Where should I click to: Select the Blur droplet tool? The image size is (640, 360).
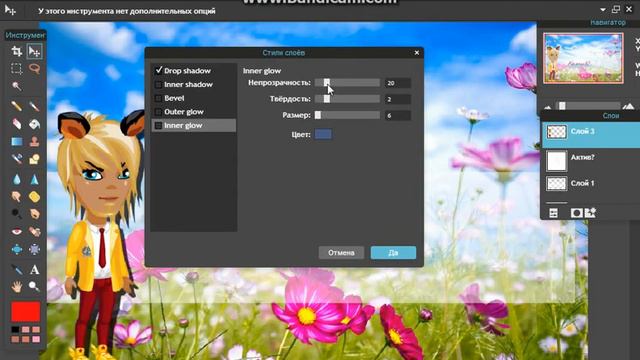(x=17, y=179)
